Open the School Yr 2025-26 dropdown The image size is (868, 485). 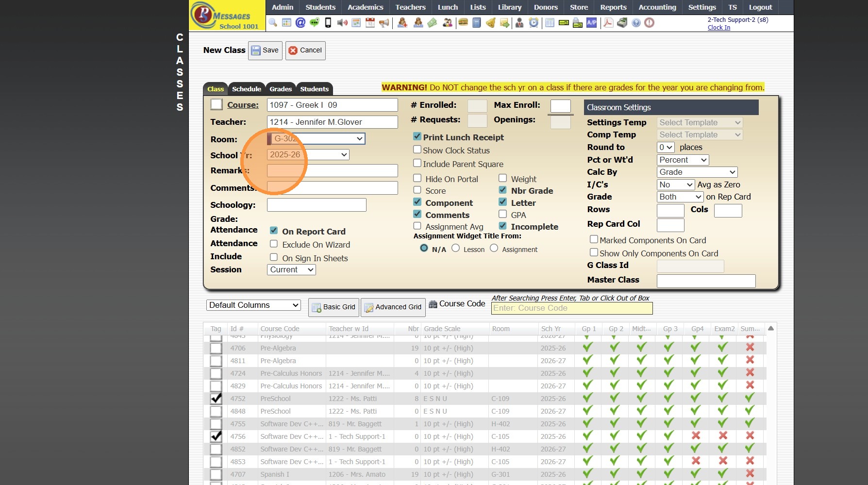[x=308, y=155]
